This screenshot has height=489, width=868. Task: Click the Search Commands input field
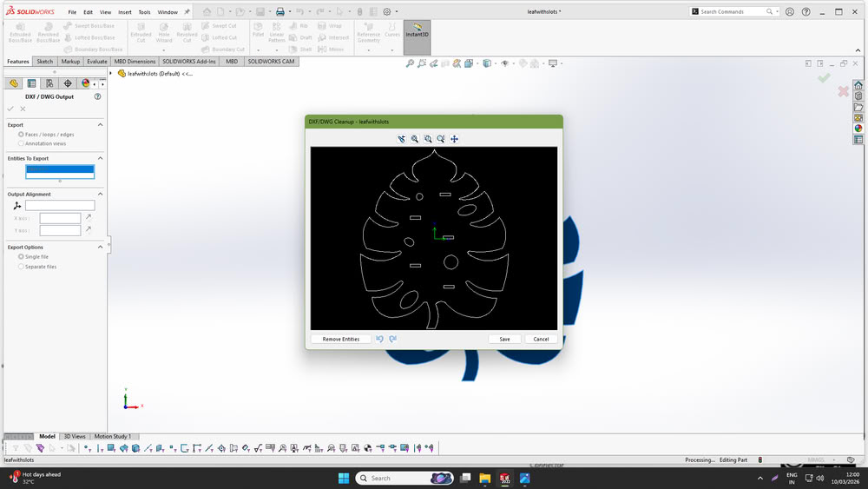733,11
